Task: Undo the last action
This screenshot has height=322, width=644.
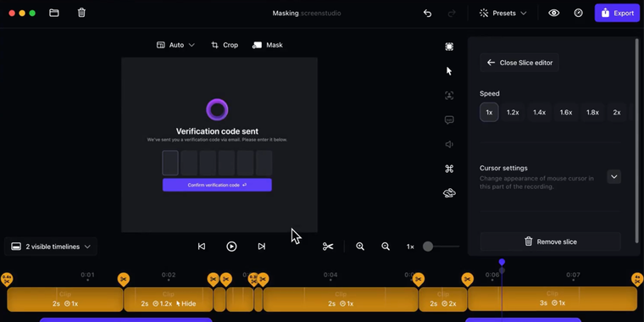Action: (428, 14)
